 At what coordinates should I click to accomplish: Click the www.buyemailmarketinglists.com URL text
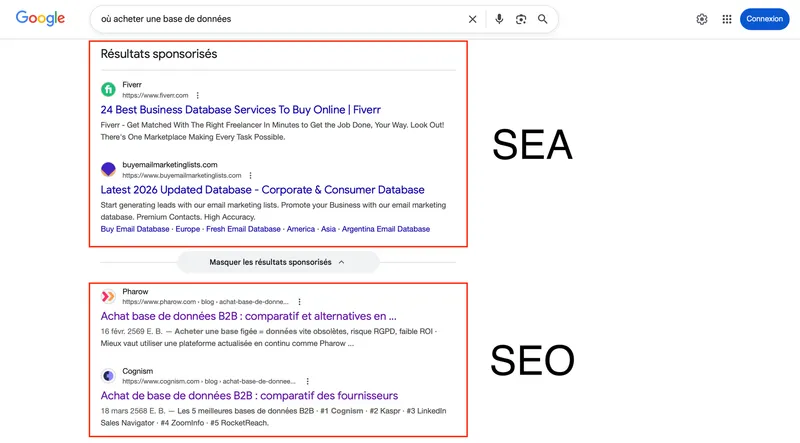(182, 176)
